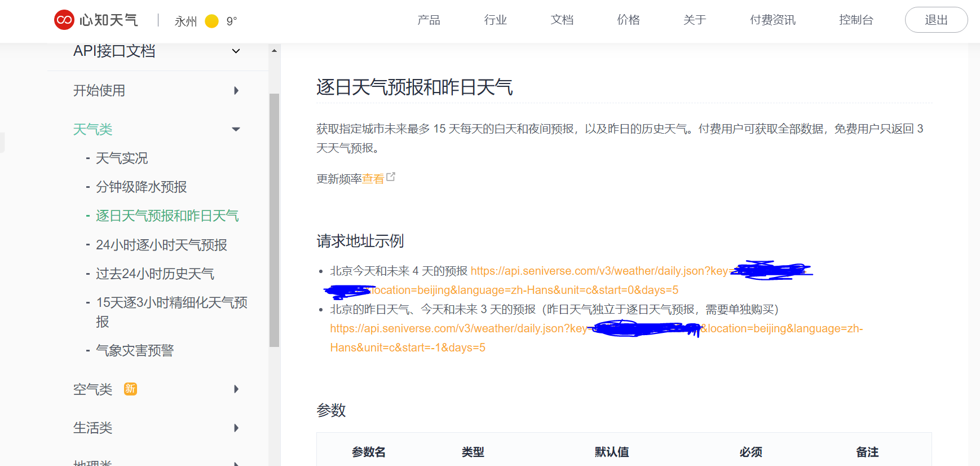The image size is (980, 466).
Task: Click the 默认值 table header
Action: (612, 452)
